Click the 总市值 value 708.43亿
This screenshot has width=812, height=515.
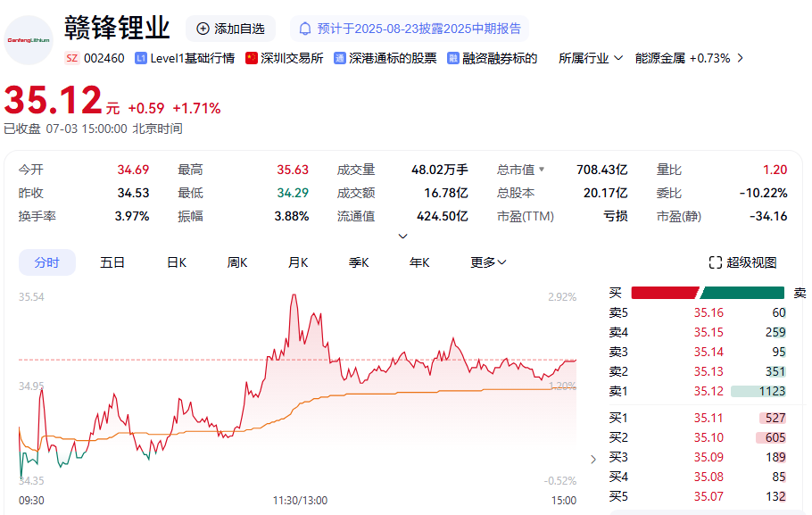click(601, 170)
